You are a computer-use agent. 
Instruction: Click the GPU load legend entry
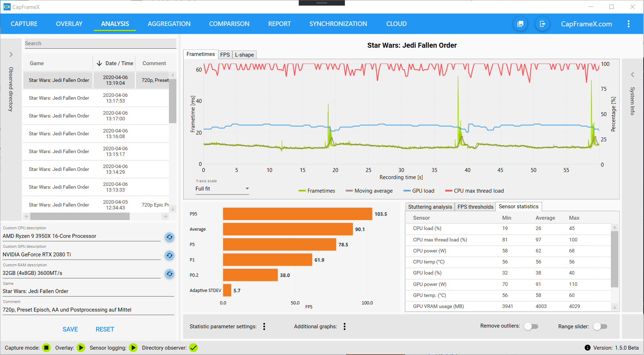[419, 191]
